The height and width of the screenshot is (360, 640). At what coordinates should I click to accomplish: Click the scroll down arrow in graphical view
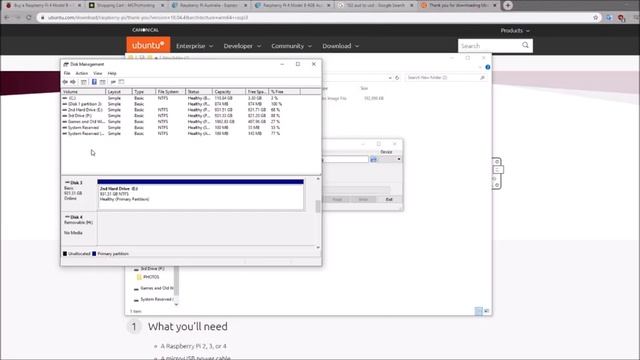[318, 247]
